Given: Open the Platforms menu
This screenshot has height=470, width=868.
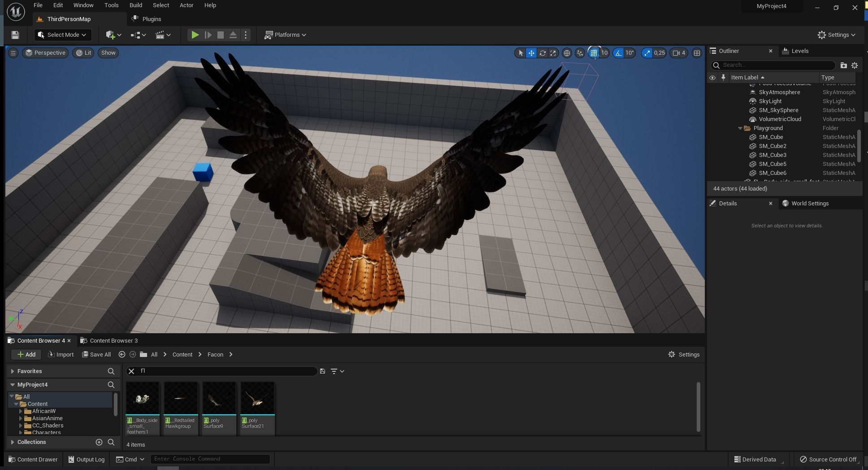Looking at the screenshot, I should (285, 35).
